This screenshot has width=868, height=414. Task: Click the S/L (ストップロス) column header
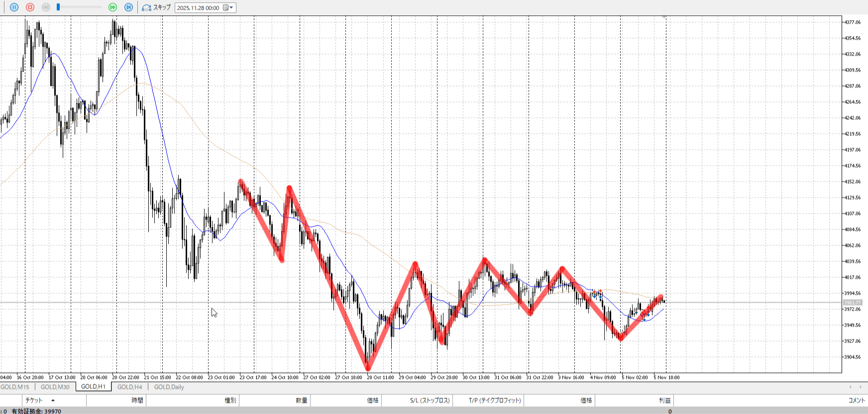pyautogui.click(x=430, y=401)
